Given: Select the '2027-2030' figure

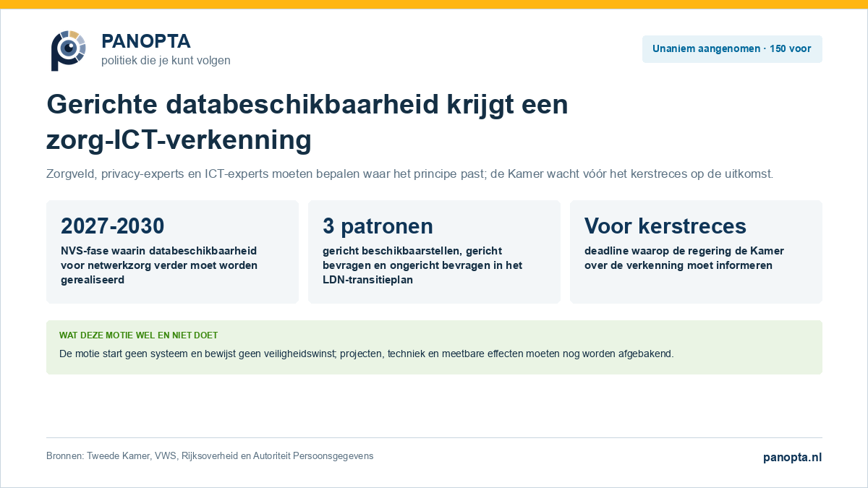Looking at the screenshot, I should (112, 226).
